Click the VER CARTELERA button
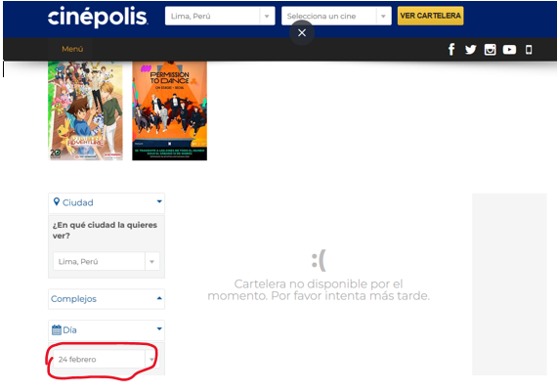 430,16
